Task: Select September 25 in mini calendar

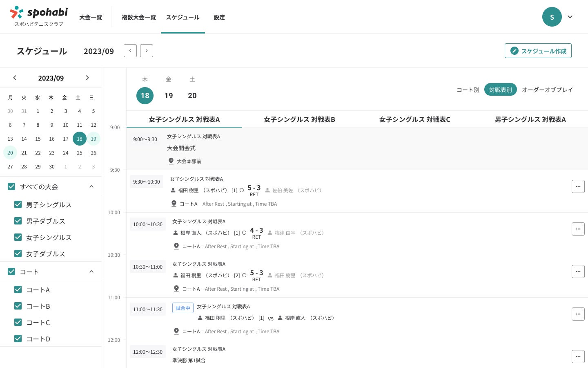Action: click(x=80, y=153)
